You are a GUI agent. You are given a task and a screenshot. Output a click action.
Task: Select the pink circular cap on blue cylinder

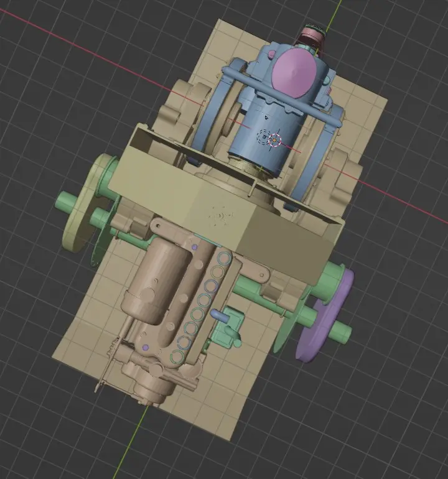tap(294, 73)
